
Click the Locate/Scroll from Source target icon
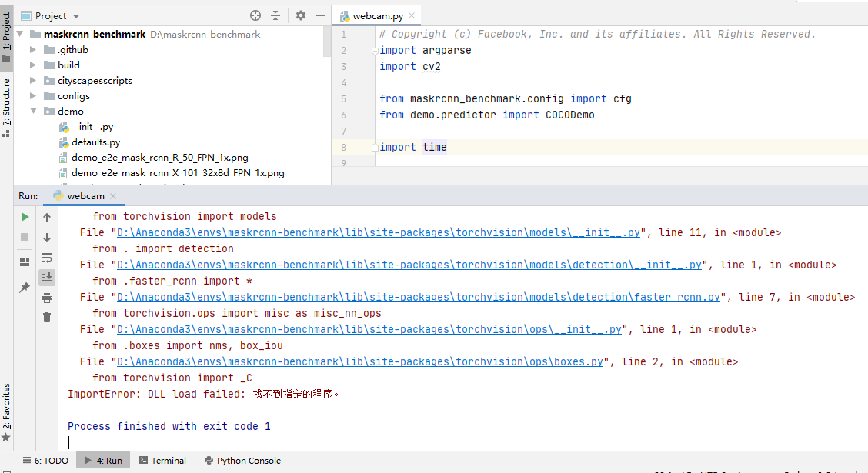tap(255, 15)
